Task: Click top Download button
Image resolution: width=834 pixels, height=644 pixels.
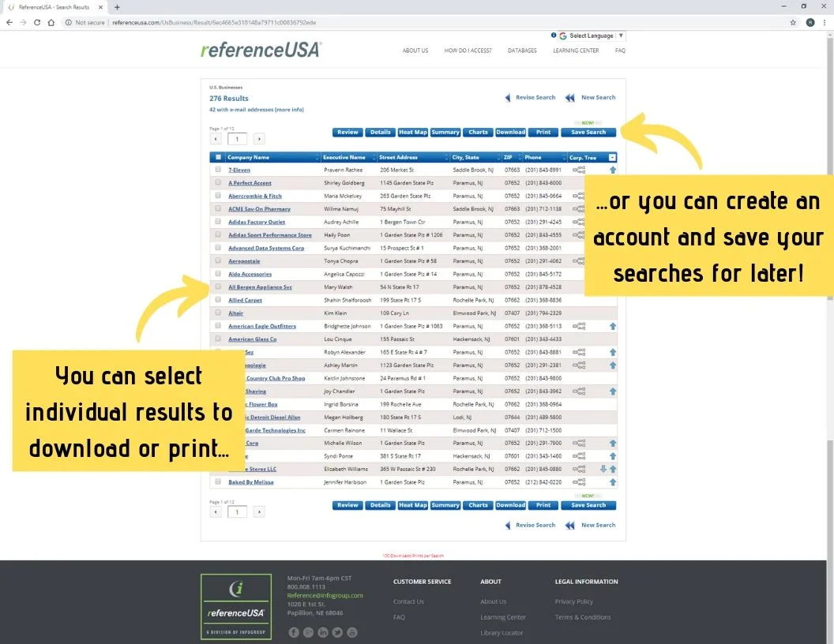Action: tap(511, 133)
